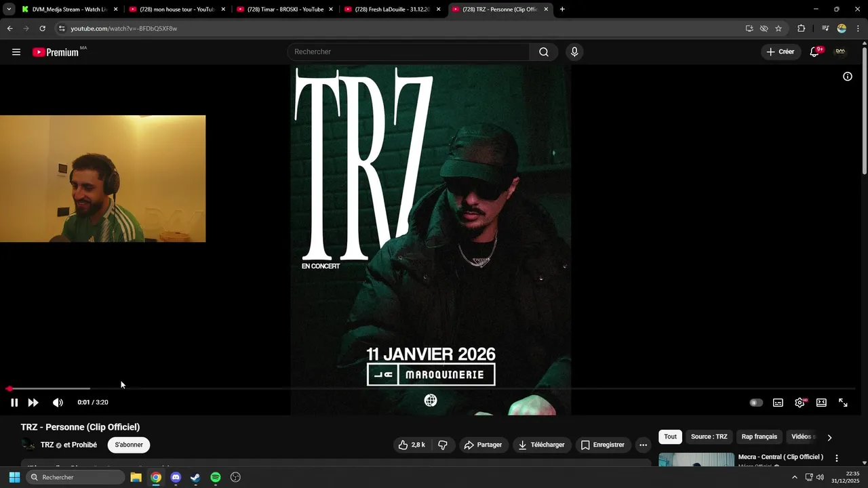The height and width of the screenshot is (488, 868).
Task: Open player settings gear
Action: [800, 403]
